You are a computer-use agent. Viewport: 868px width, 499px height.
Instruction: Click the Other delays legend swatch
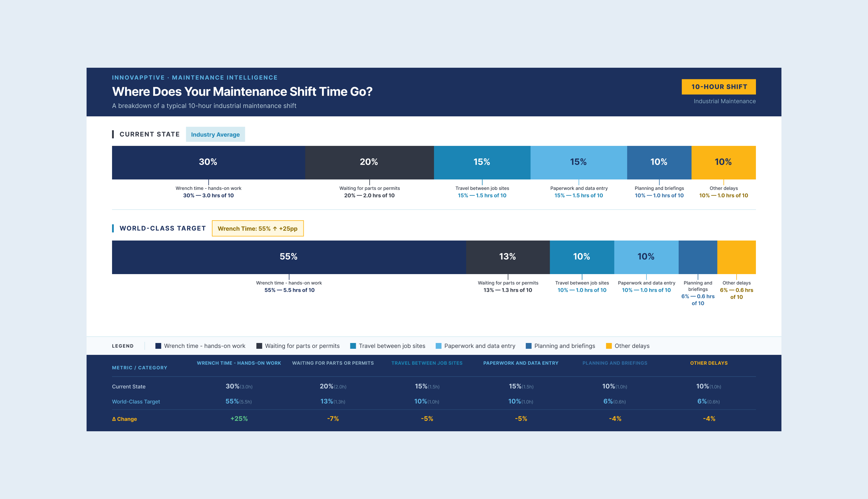tap(609, 346)
